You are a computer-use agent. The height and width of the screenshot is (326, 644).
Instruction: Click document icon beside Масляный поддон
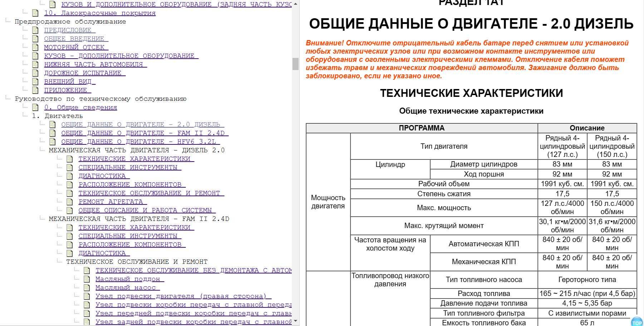pos(87,279)
